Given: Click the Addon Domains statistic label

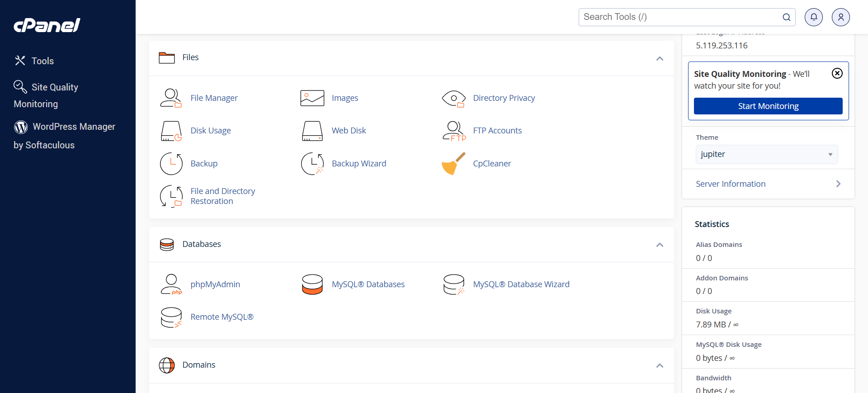Looking at the screenshot, I should (x=722, y=278).
